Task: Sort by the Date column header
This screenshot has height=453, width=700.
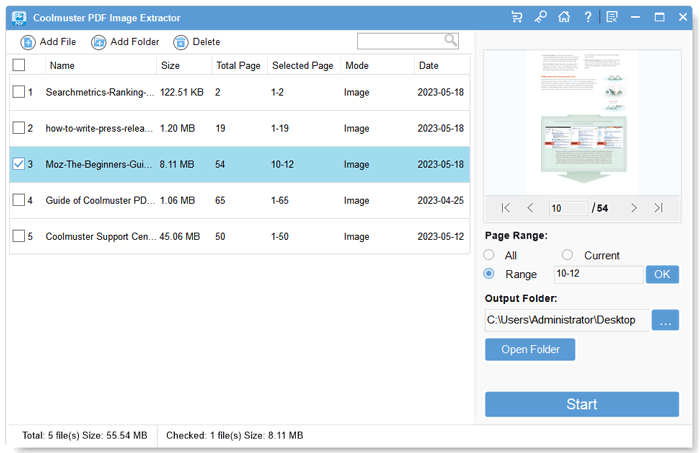Action: 429,66
